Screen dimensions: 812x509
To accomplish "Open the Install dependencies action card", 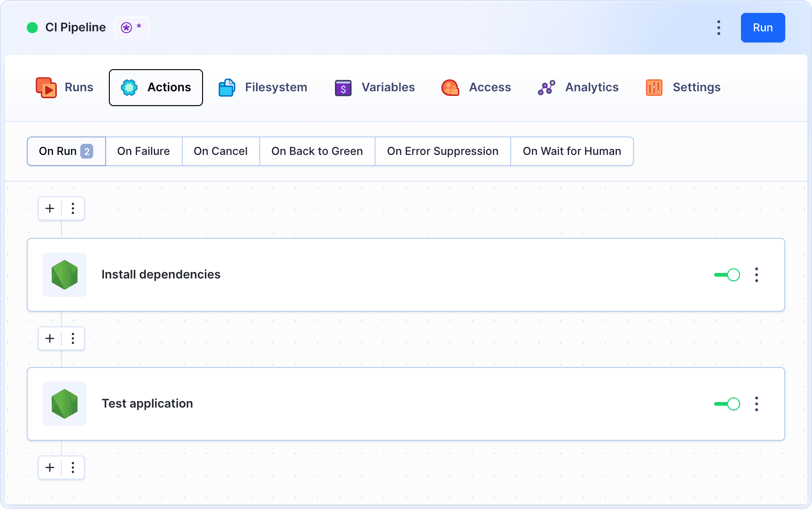I will click(x=369, y=275).
